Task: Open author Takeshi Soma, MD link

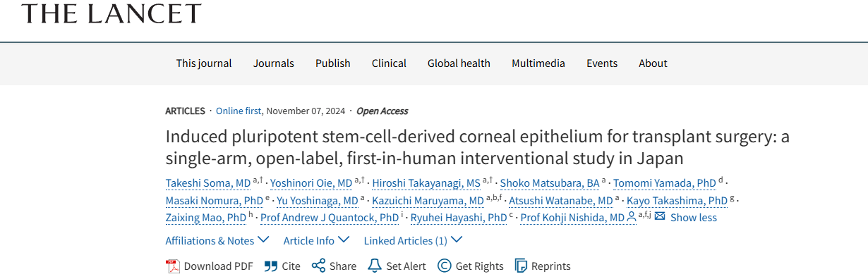Action: [x=208, y=183]
